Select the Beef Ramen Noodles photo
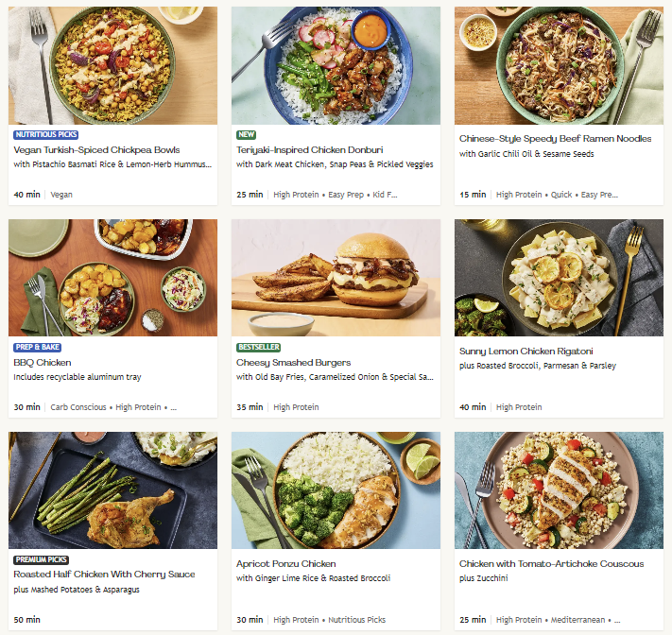 pos(559,65)
